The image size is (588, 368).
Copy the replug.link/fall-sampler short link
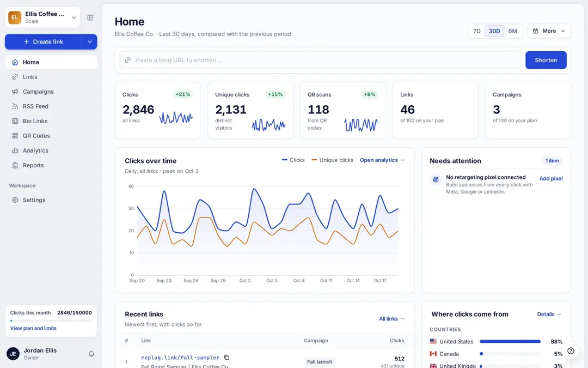coord(226,358)
